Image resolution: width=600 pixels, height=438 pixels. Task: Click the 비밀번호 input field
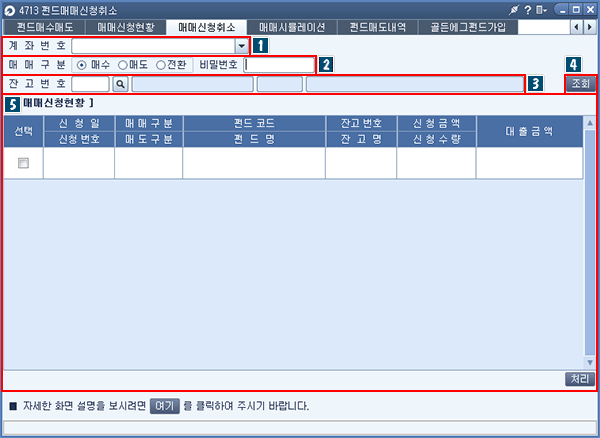pyautogui.click(x=279, y=65)
